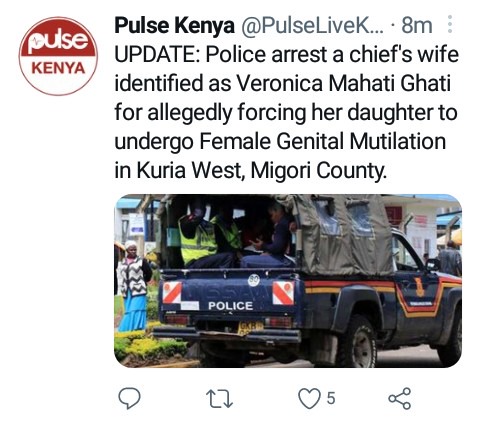Click Female Genital Mutilation in tweet text
Screen dimensions: 480x424
(322, 141)
